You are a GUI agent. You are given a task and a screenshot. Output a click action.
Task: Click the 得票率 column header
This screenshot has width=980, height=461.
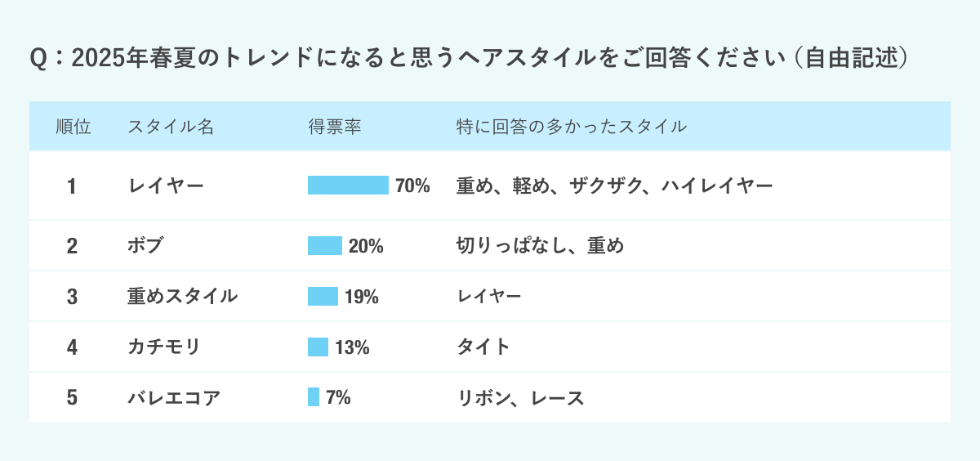[335, 127]
